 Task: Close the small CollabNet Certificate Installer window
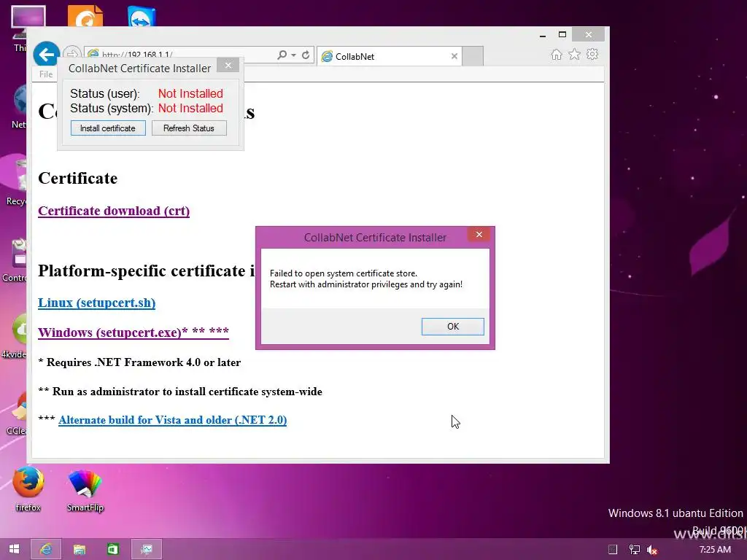[228, 65]
